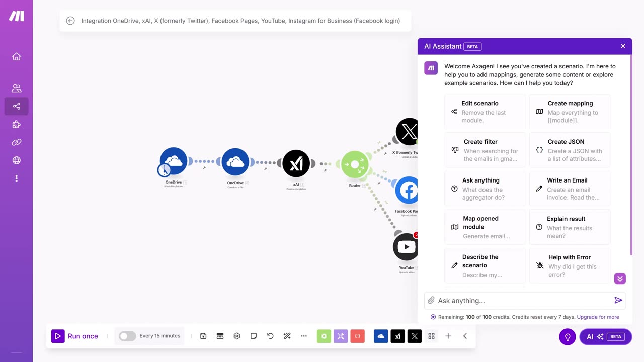Choose the Edit scenario suggestion card
644x362 pixels.
pyautogui.click(x=485, y=112)
